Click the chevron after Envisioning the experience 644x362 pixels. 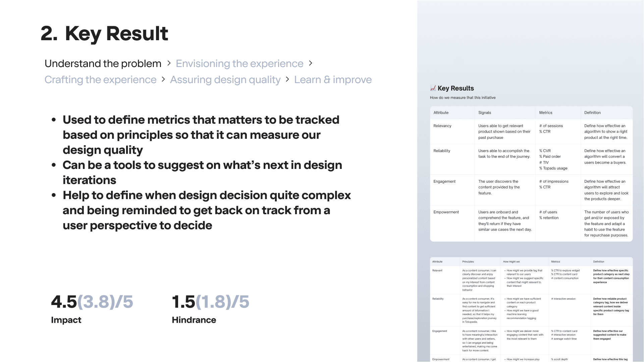311,63
